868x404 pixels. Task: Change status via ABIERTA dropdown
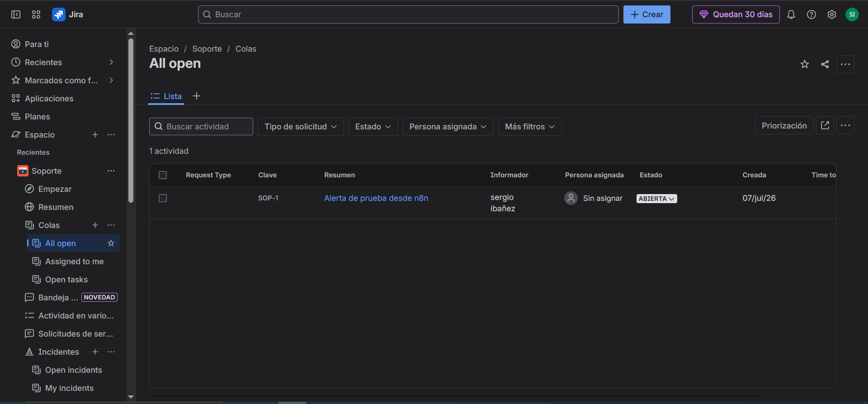tap(656, 199)
